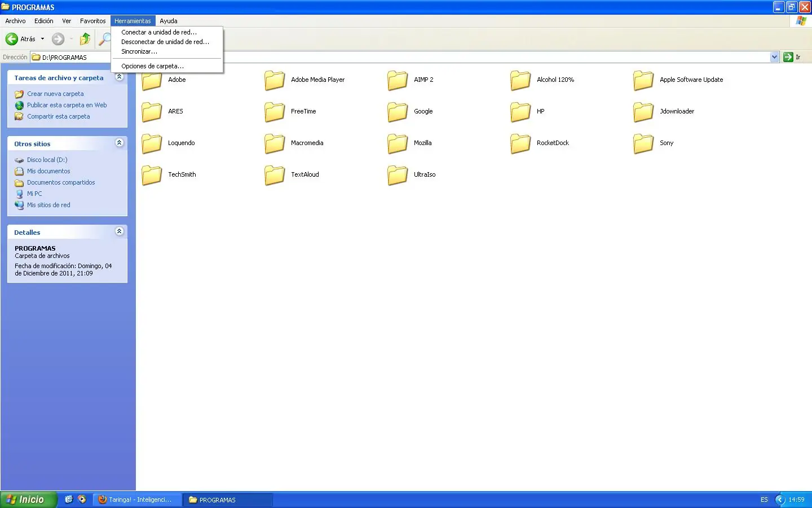This screenshot has width=812, height=508.
Task: Select the HP folder icon
Action: coord(520,112)
